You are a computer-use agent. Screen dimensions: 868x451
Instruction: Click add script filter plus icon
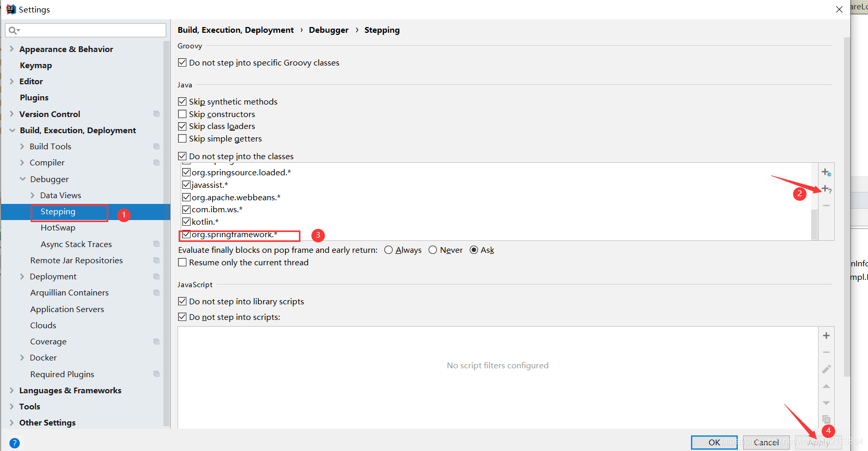[x=826, y=336]
